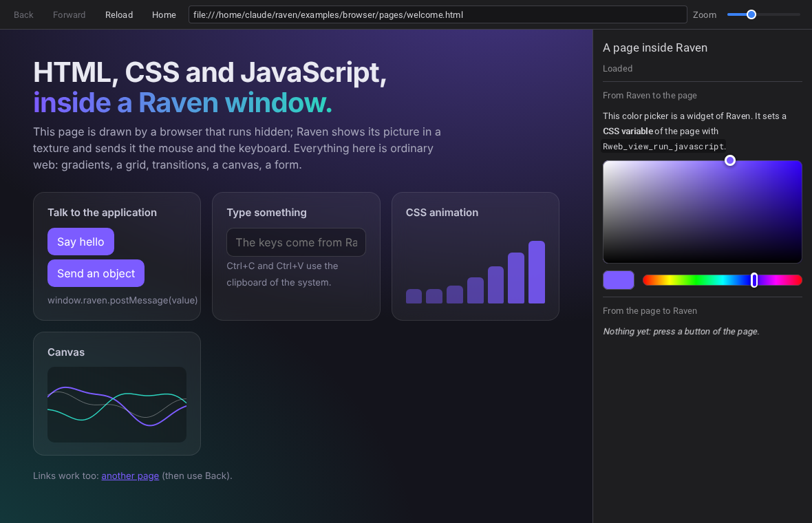
Task: Click the 'A page inside Raven' title
Action: (x=655, y=47)
